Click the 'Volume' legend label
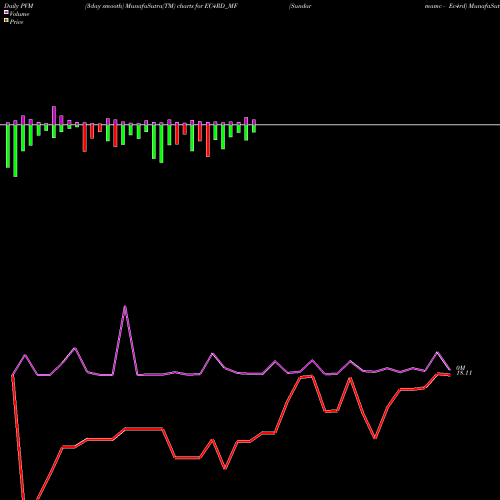This screenshot has width=500, height=500. click(x=19, y=14)
